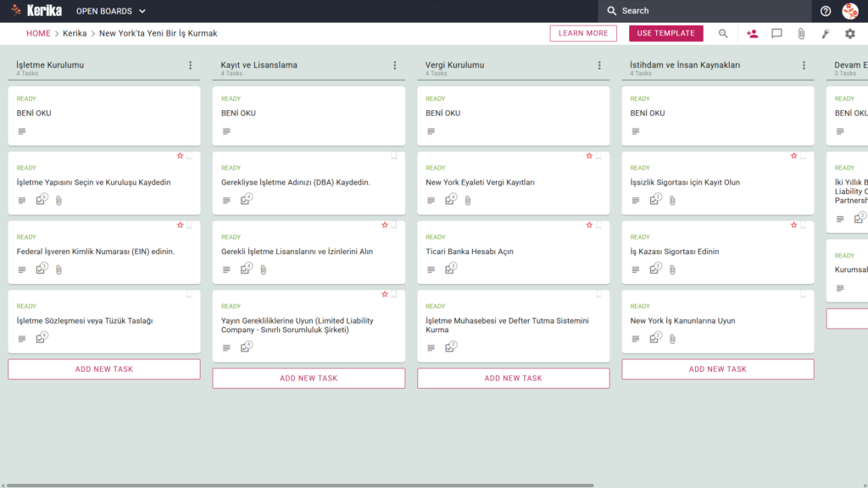Toggle bookmark on New York İş Kanunlarına Uyun
The height and width of the screenshot is (488, 868).
(804, 295)
